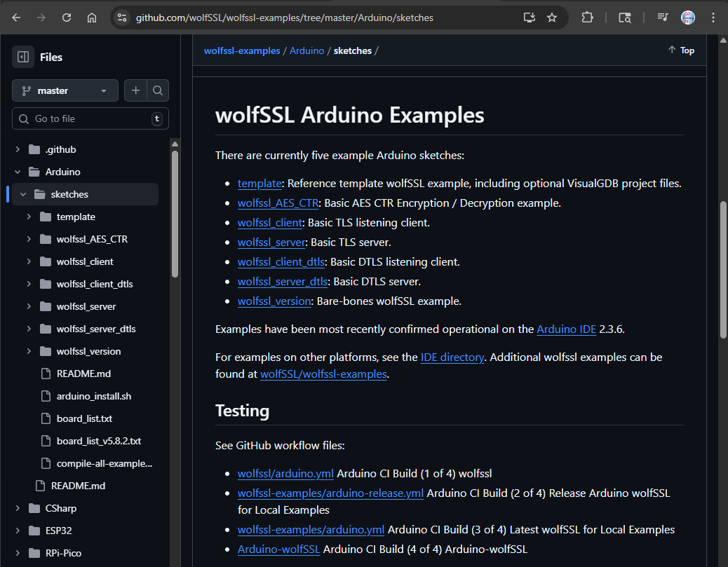
Task: Collapse the Arduino folder
Action: (x=18, y=172)
